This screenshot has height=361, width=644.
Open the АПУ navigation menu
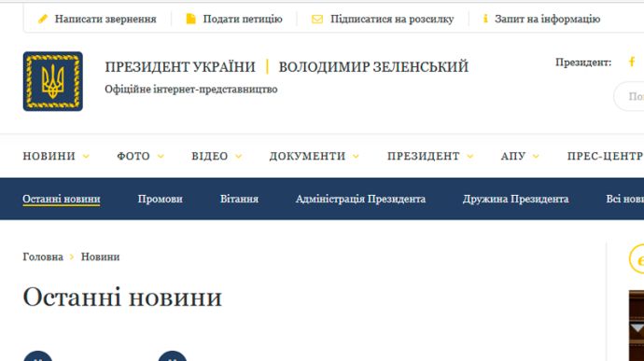click(x=520, y=156)
